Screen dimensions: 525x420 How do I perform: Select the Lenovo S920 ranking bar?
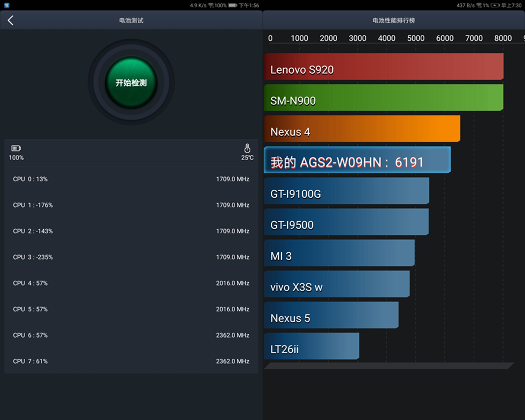(384, 67)
